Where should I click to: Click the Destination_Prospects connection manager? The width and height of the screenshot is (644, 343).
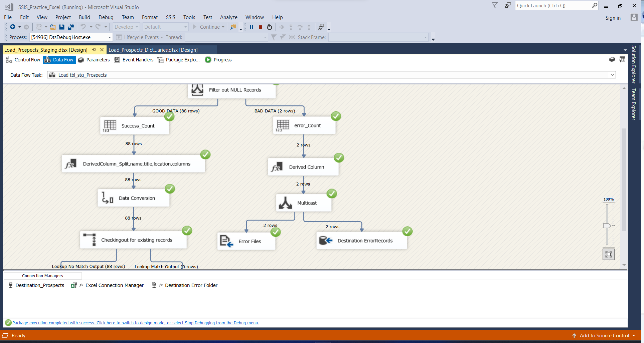pos(36,285)
